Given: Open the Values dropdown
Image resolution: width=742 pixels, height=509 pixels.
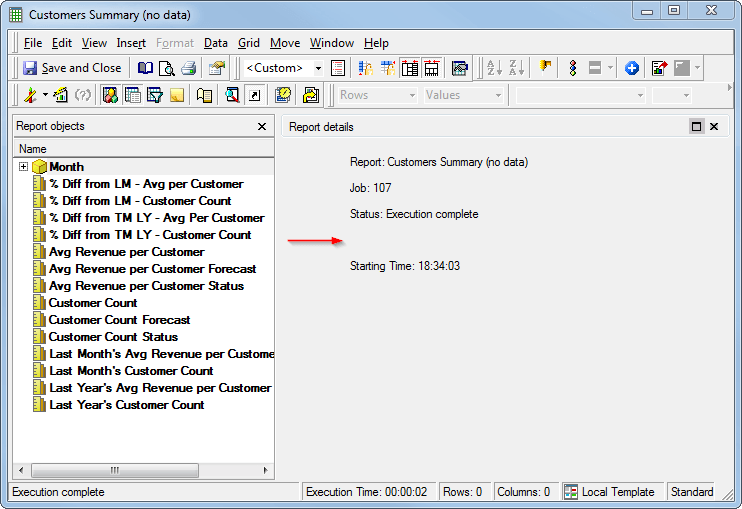Looking at the screenshot, I should (x=498, y=96).
